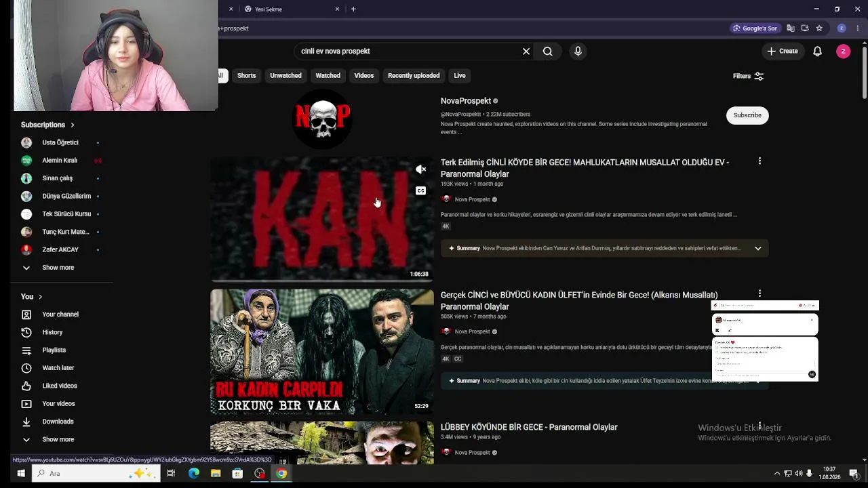
Task: Select the Videos filter chip
Action: pyautogui.click(x=364, y=75)
